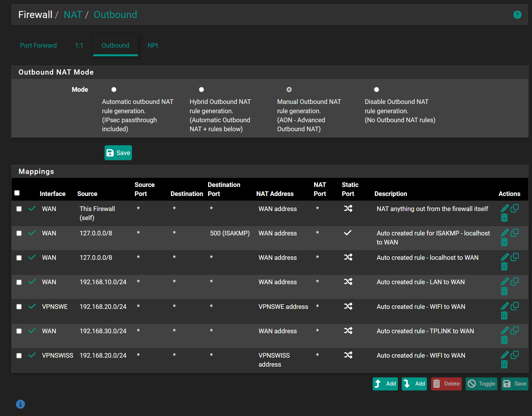
Task: Click the 'This Firewall (self)' source cell
Action: (x=97, y=213)
